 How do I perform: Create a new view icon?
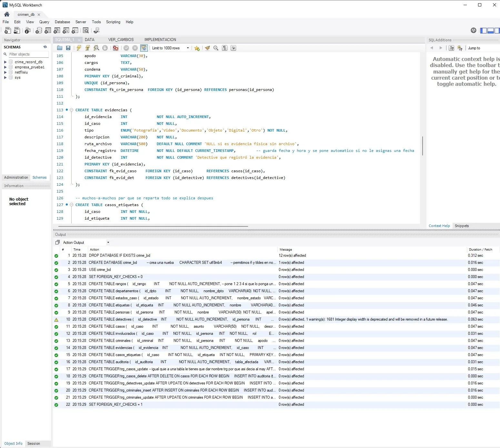(x=57, y=30)
